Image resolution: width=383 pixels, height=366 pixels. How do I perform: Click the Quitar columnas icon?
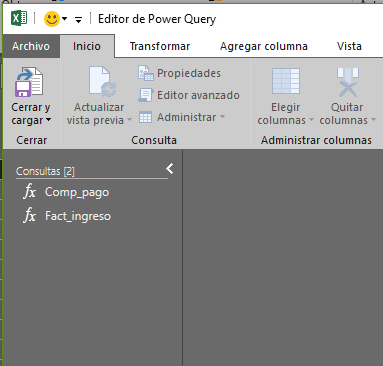coord(348,82)
